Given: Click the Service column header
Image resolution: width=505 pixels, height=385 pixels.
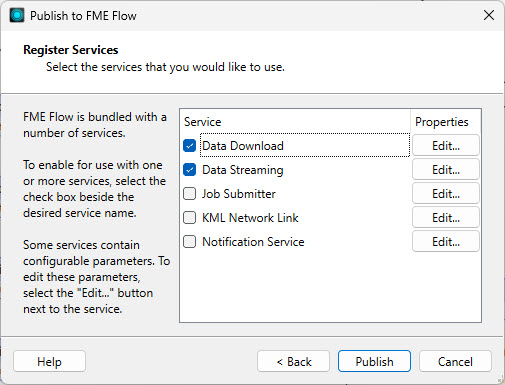Looking at the screenshot, I should 202,122.
